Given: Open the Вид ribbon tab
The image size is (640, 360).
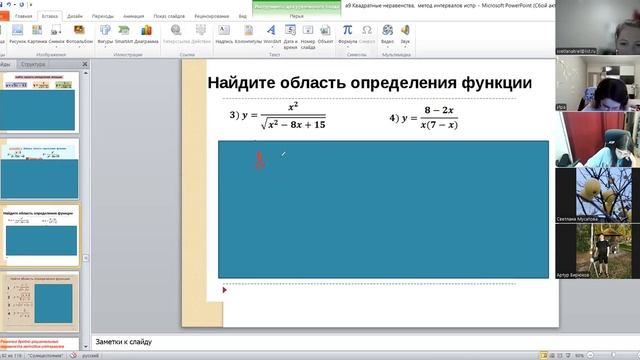Looking at the screenshot, I should (242, 16).
